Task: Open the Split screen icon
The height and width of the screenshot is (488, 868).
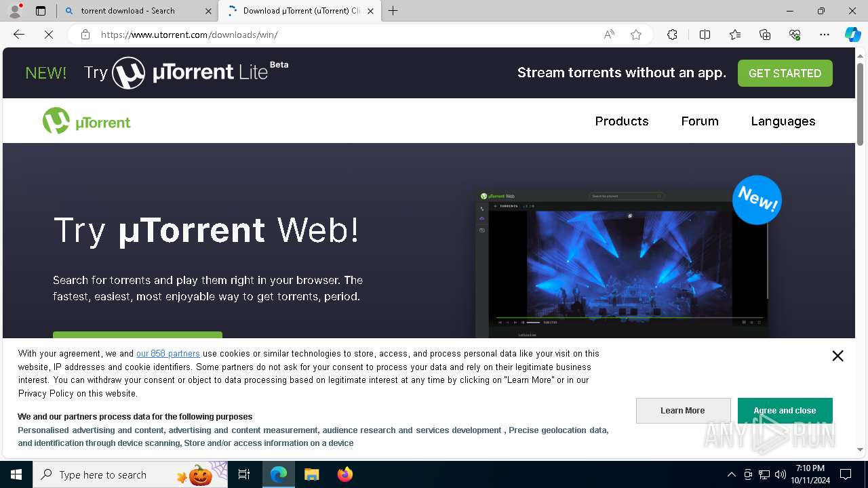Action: pos(705,35)
